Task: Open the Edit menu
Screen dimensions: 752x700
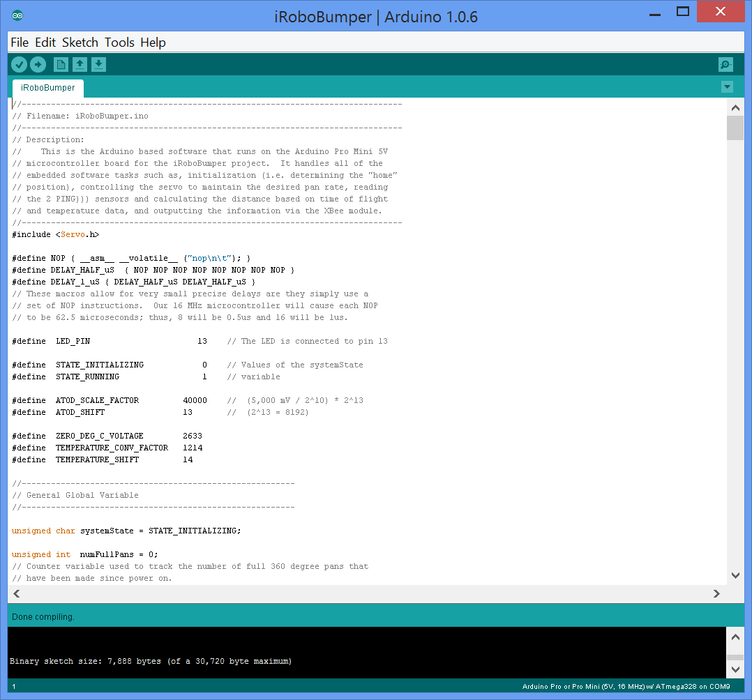Action: [x=45, y=43]
